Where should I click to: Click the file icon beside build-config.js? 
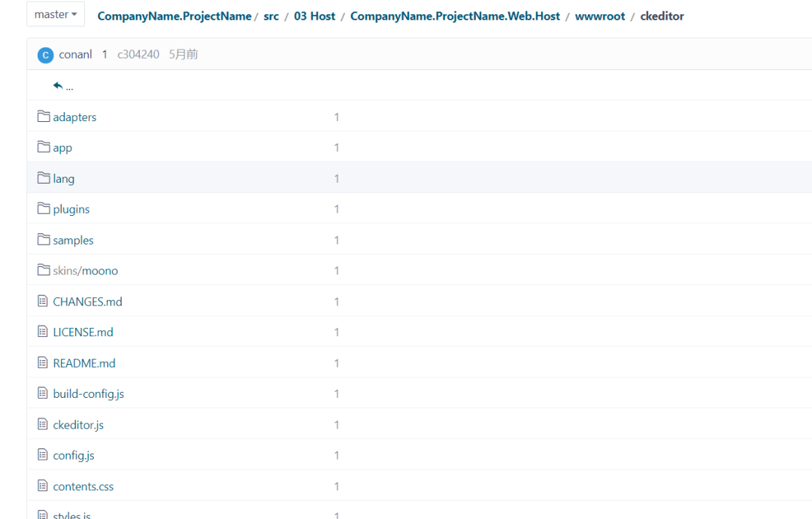[x=43, y=393]
